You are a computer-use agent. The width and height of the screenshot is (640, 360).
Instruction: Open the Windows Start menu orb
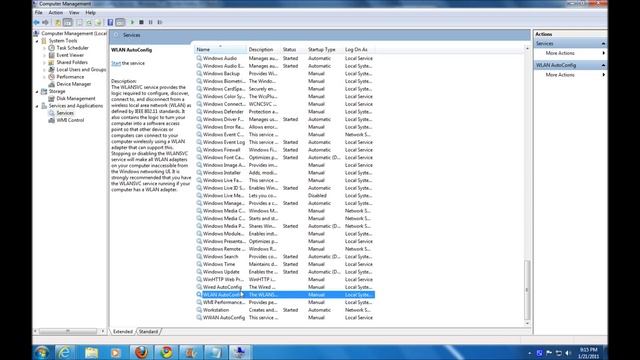42,352
